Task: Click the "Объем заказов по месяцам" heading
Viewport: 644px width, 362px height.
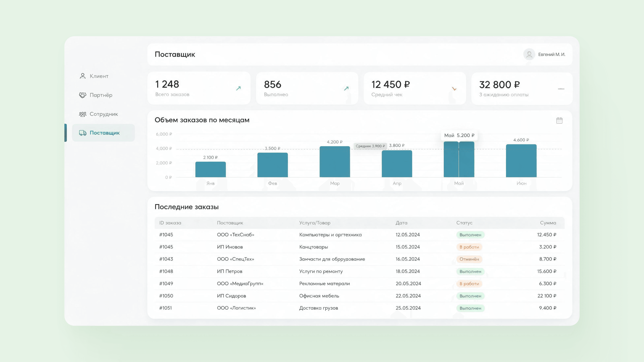Action: (x=202, y=120)
